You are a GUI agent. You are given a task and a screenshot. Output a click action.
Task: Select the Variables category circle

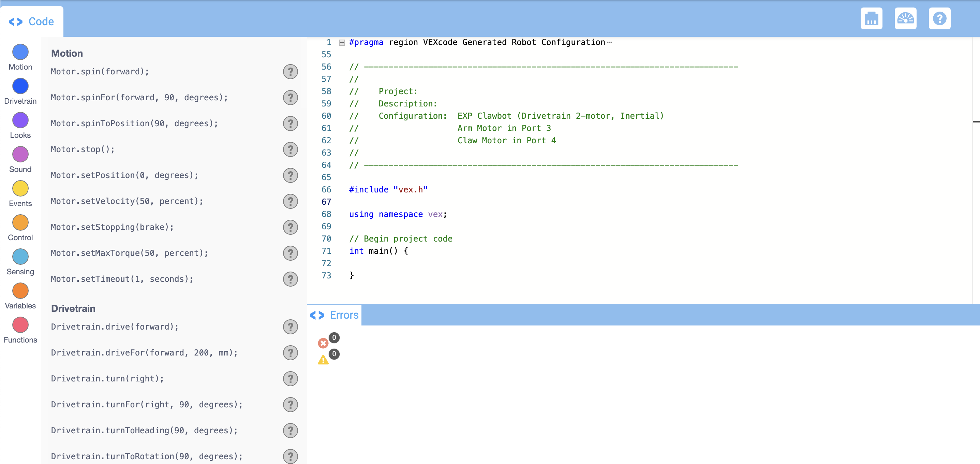pos(20,290)
